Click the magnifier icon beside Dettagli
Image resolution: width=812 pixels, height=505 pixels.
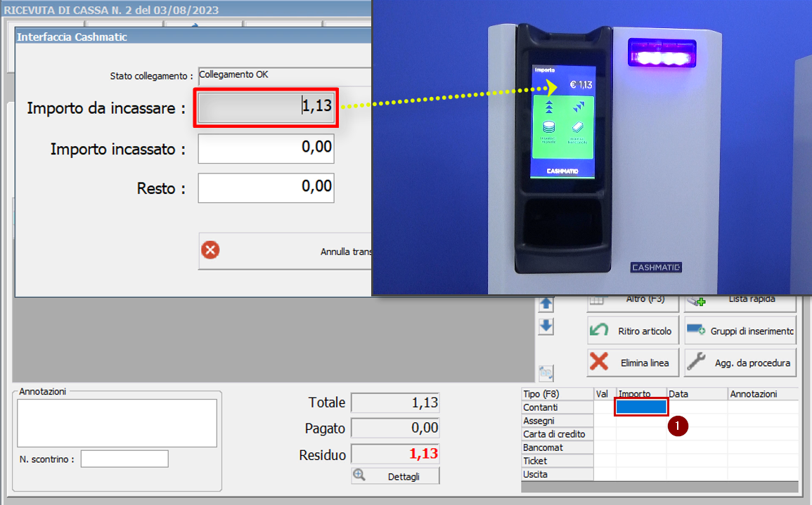pos(358,476)
